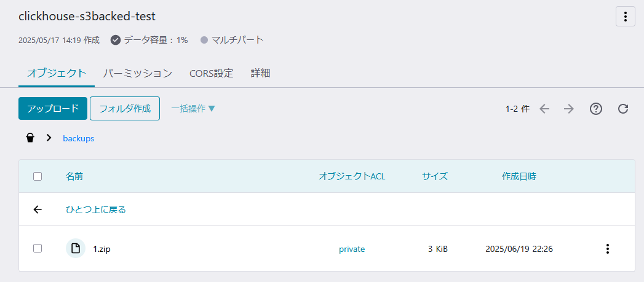Click the フォルダ作成 button
Screen dimensions: 644x282
125,108
